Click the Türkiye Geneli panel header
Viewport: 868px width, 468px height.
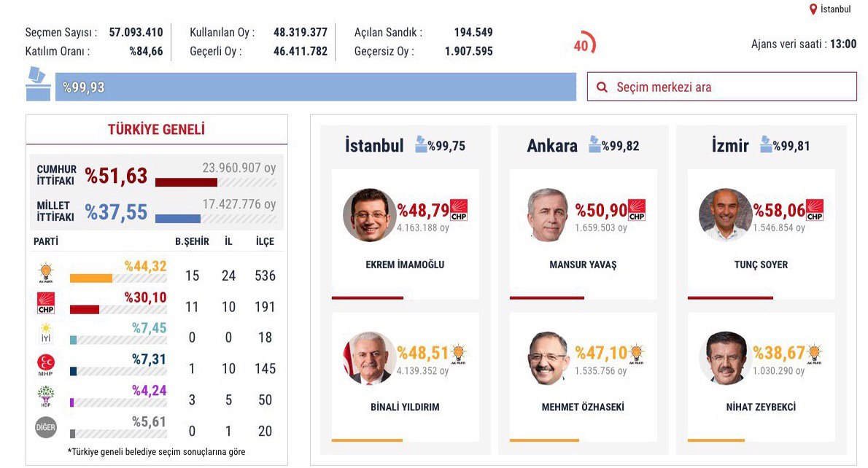156,130
